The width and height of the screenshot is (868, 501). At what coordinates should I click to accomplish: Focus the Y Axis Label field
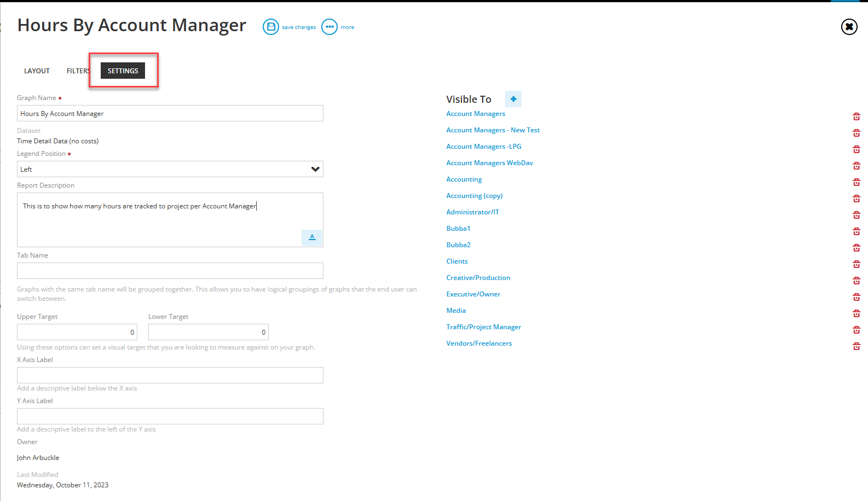click(x=170, y=416)
